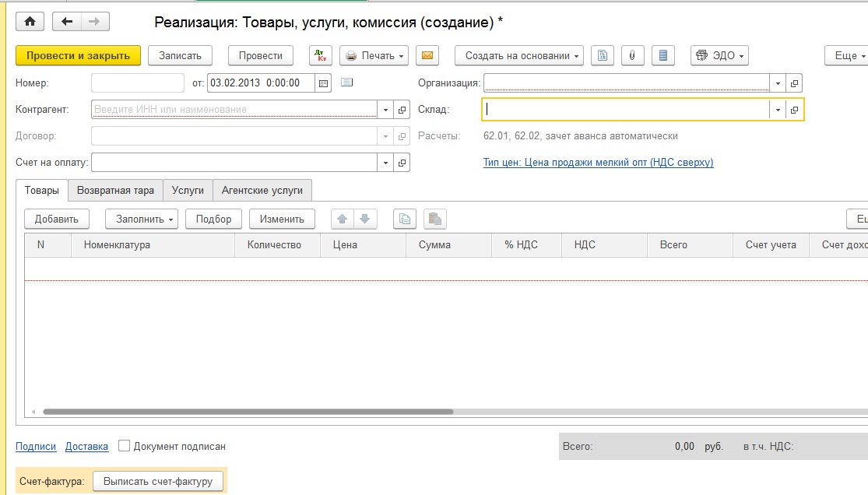Image resolution: width=868 pixels, height=495 pixels.
Task: Click % НДС column header
Action: pos(526,244)
